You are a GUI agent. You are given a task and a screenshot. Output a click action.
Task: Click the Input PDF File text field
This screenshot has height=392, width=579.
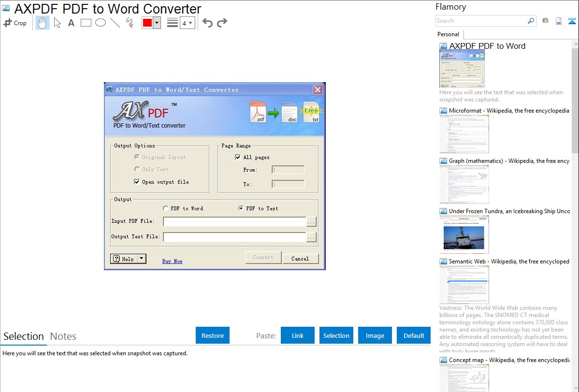tap(234, 221)
